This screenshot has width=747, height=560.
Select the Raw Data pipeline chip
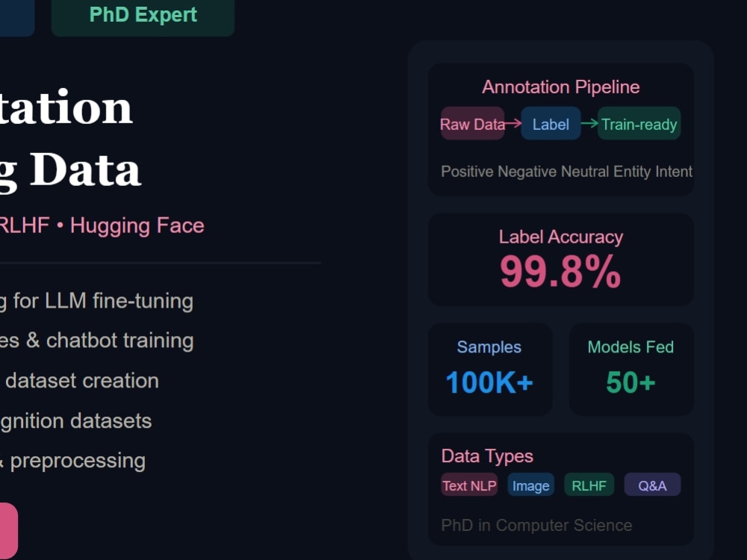click(472, 124)
